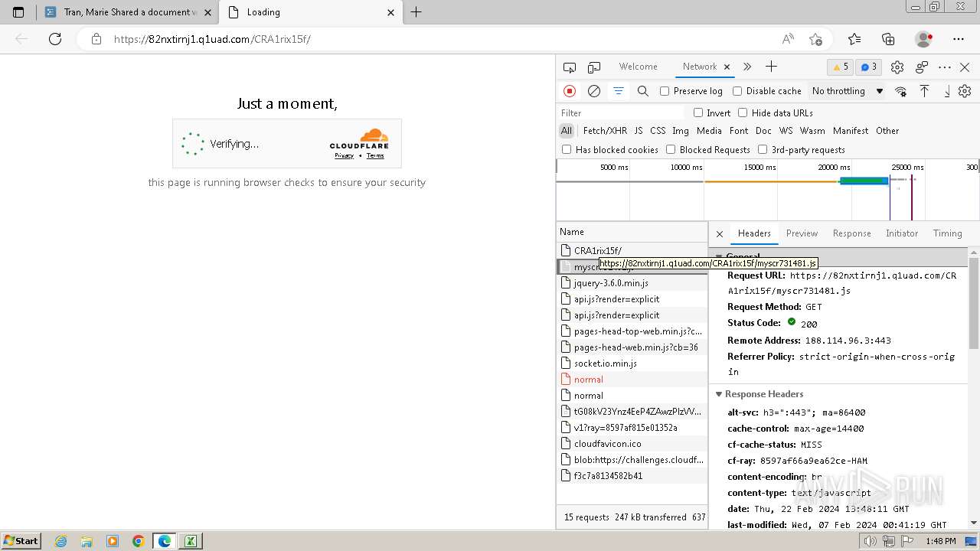Viewport: 980px width, 551px height.
Task: Open Cloudflare Privacy link
Action: point(344,155)
